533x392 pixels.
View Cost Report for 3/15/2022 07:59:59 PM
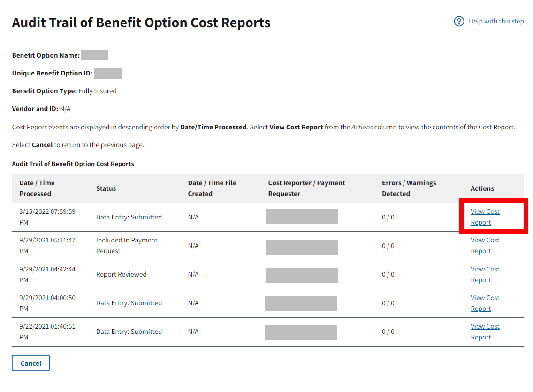(485, 217)
